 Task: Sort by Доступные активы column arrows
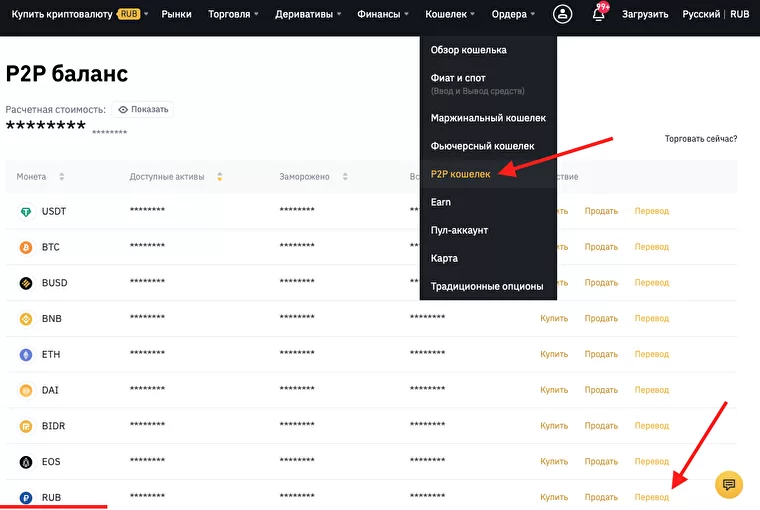pyautogui.click(x=220, y=176)
